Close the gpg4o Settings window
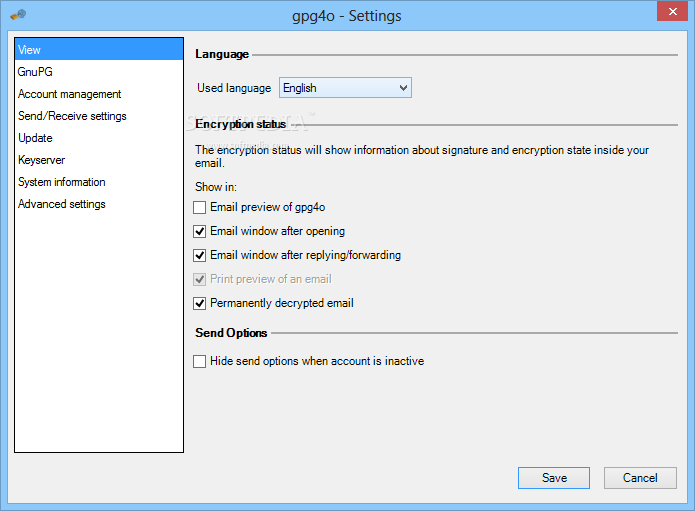 tap(672, 11)
